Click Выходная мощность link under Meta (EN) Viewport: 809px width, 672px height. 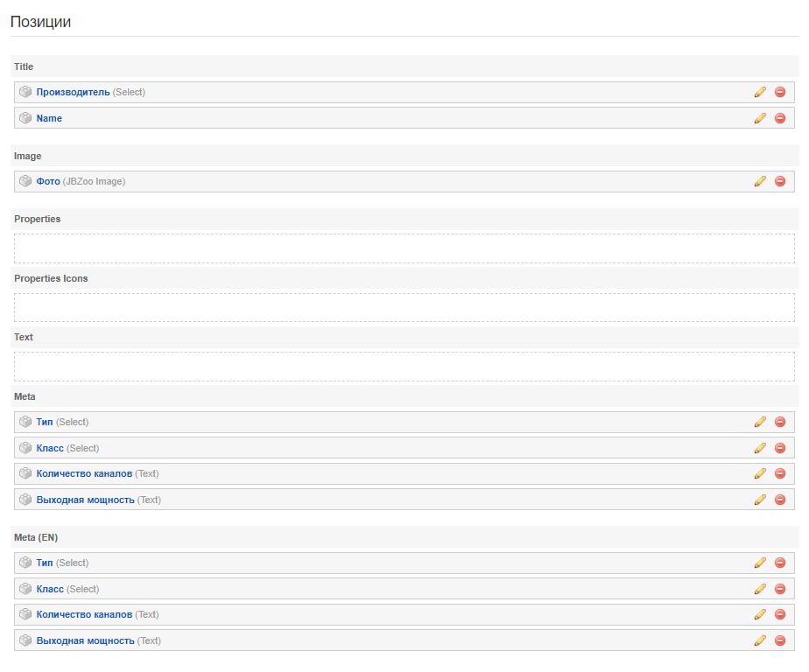tap(85, 640)
